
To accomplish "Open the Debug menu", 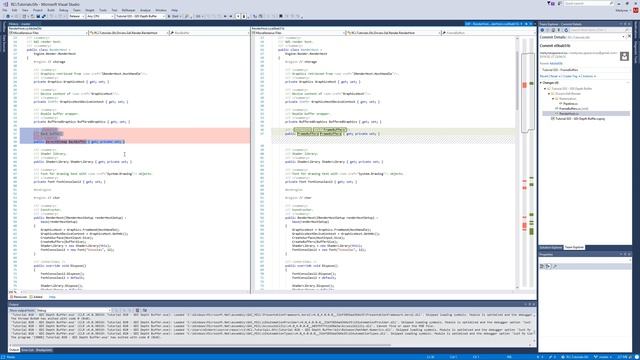I will coord(64,10).
